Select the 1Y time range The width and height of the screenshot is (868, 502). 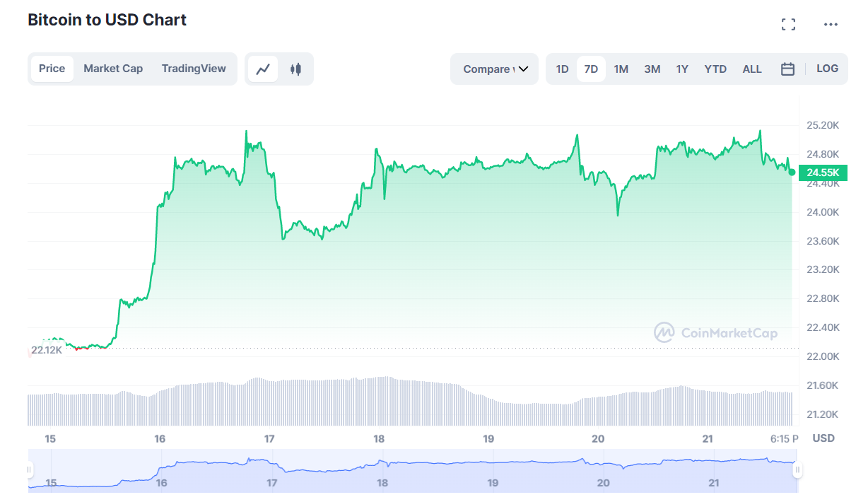(x=681, y=69)
